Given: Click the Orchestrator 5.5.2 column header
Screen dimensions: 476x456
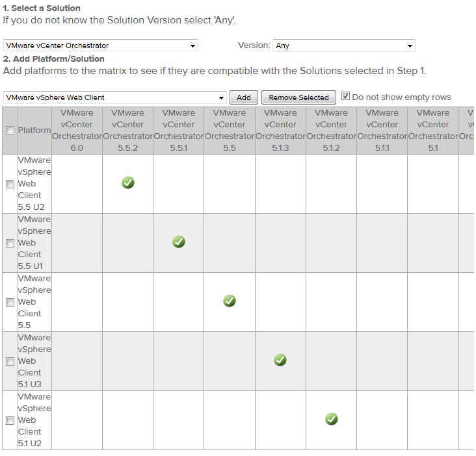Looking at the screenshot, I should pos(128,131).
